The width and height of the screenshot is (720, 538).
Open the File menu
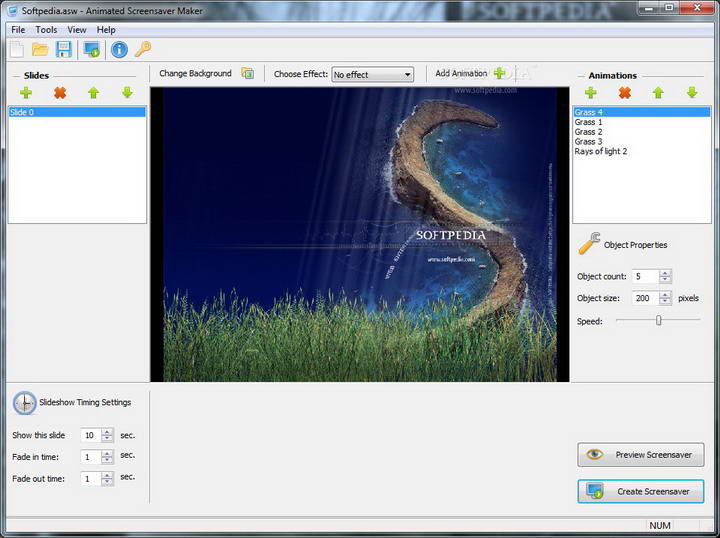tap(18, 30)
